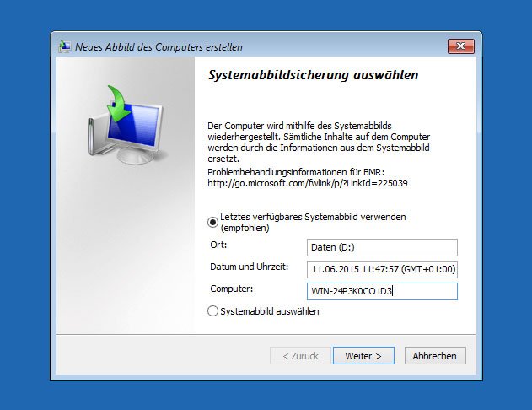This screenshot has height=410, width=532.
Task: Click the title bar system image icon
Action: [64, 46]
